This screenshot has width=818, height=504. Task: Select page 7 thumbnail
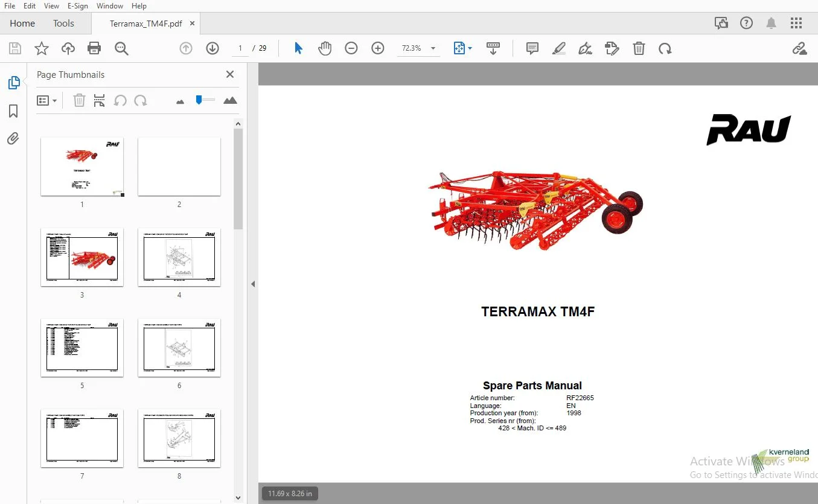(x=82, y=438)
